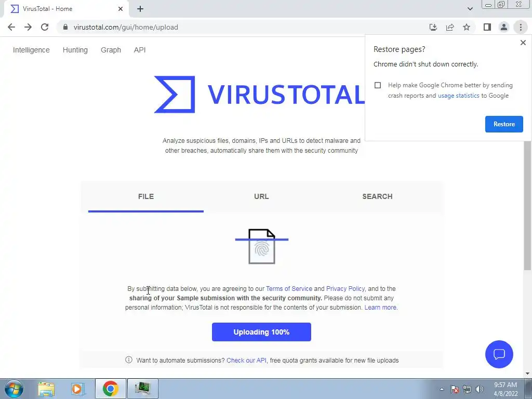532x399 pixels.
Task: Click the file fingerprint upload icon
Action: (x=262, y=246)
